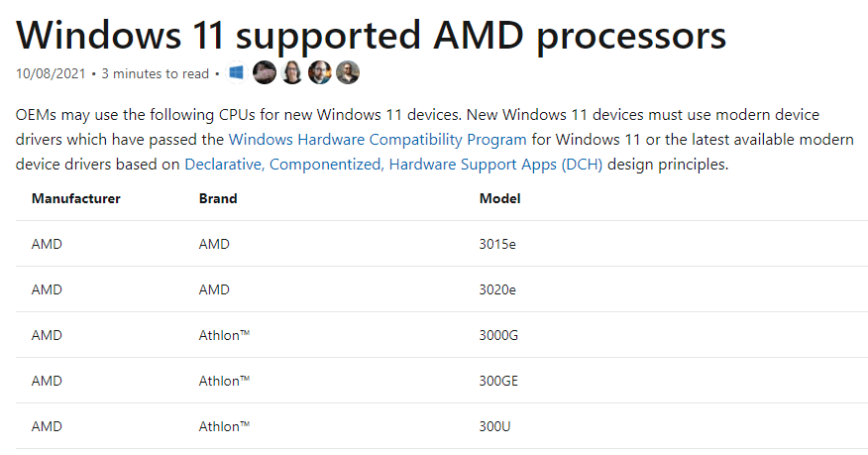Screen dimensions: 868x455
Task: Click Athlon brand in the 3000G row
Action: click(224, 335)
